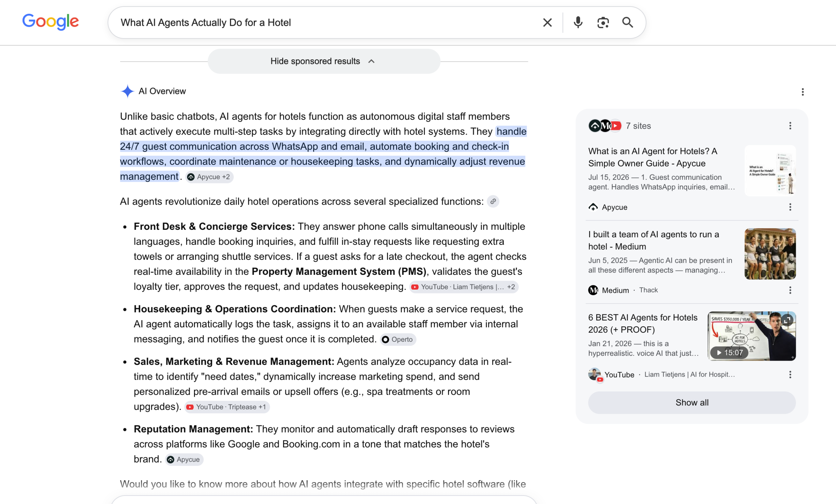Click the Apycue site icon in sources
836x504 pixels.
593,207
